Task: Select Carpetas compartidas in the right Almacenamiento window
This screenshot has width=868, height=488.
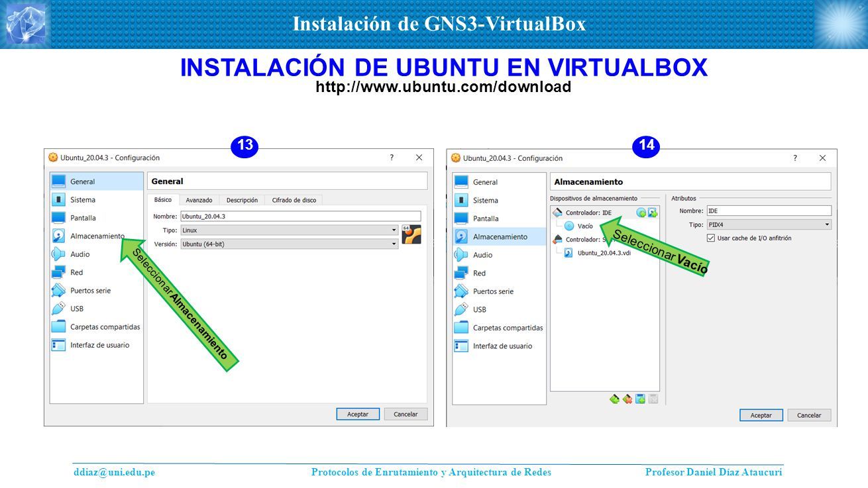Action: (500, 328)
